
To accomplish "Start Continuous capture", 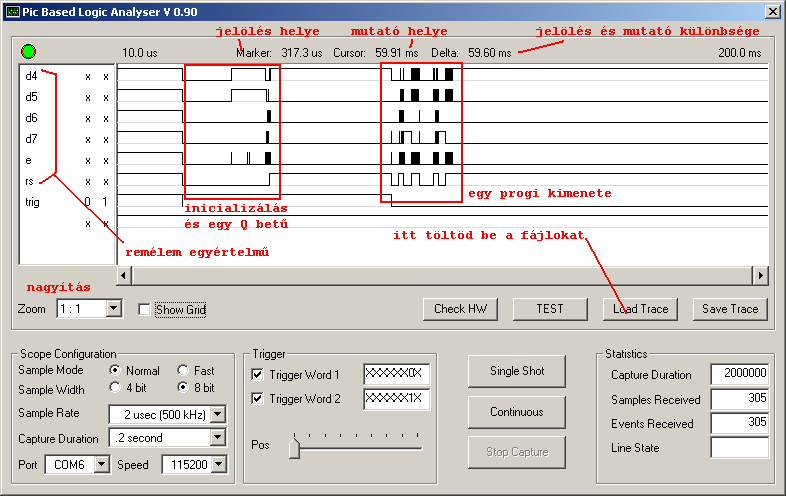I will (x=517, y=412).
